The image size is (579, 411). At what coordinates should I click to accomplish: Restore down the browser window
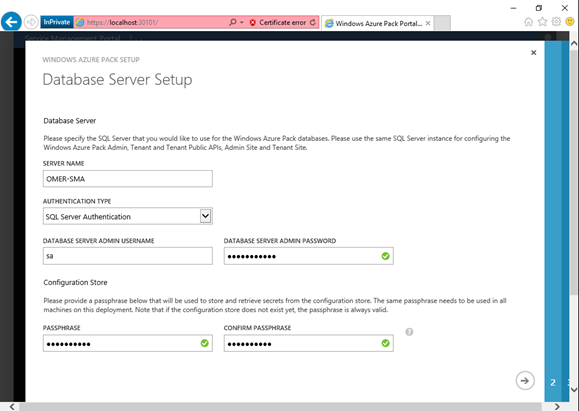[x=539, y=8]
